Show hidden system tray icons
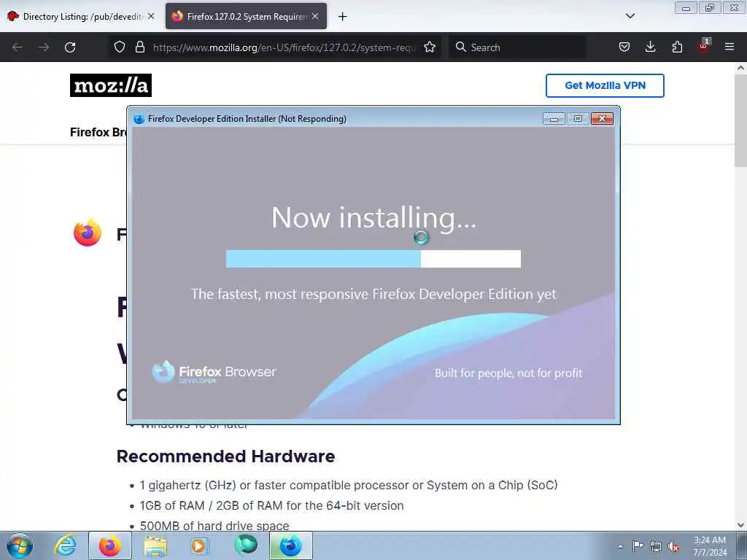Screen dimensions: 747x560 (620, 546)
